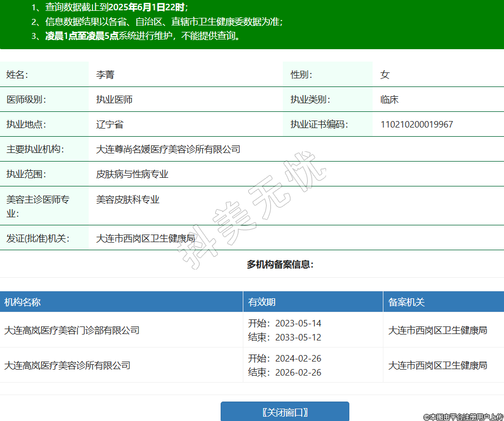Viewport: 504px width, 421px height.
Task: Select the 辽宁省 practice location value
Action: 110,124
